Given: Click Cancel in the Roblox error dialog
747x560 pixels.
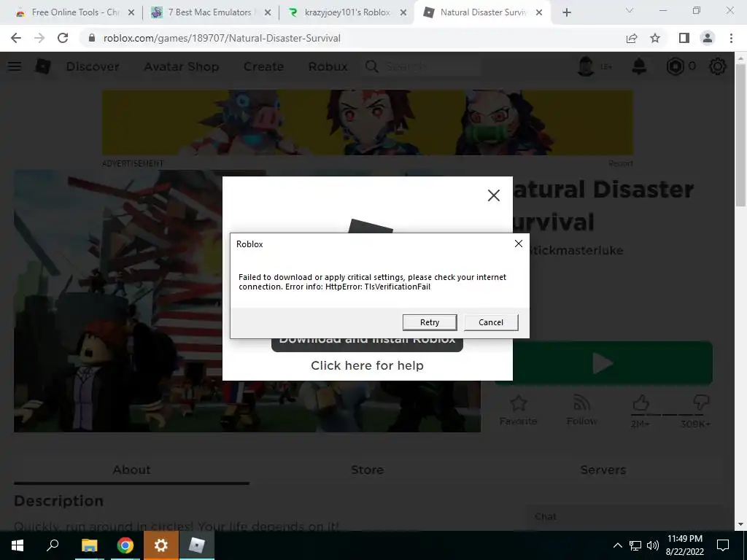Looking at the screenshot, I should [x=491, y=322].
